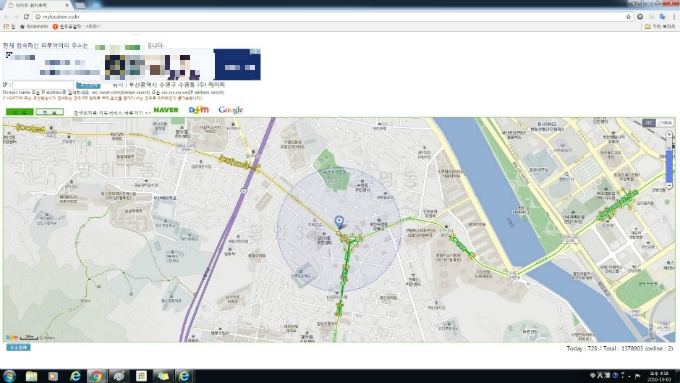Close the current browser tab
Screen dimensions: 680x383
coord(67,5)
